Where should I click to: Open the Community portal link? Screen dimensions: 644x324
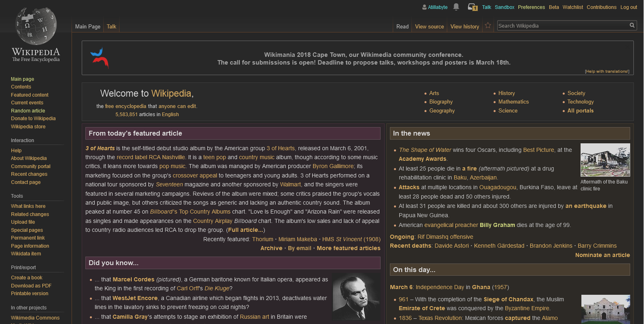[x=31, y=166]
